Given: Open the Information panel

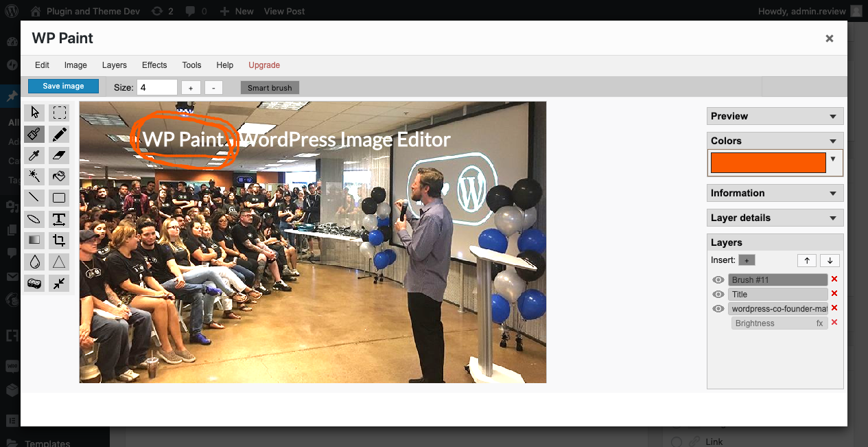Looking at the screenshot, I should click(775, 193).
